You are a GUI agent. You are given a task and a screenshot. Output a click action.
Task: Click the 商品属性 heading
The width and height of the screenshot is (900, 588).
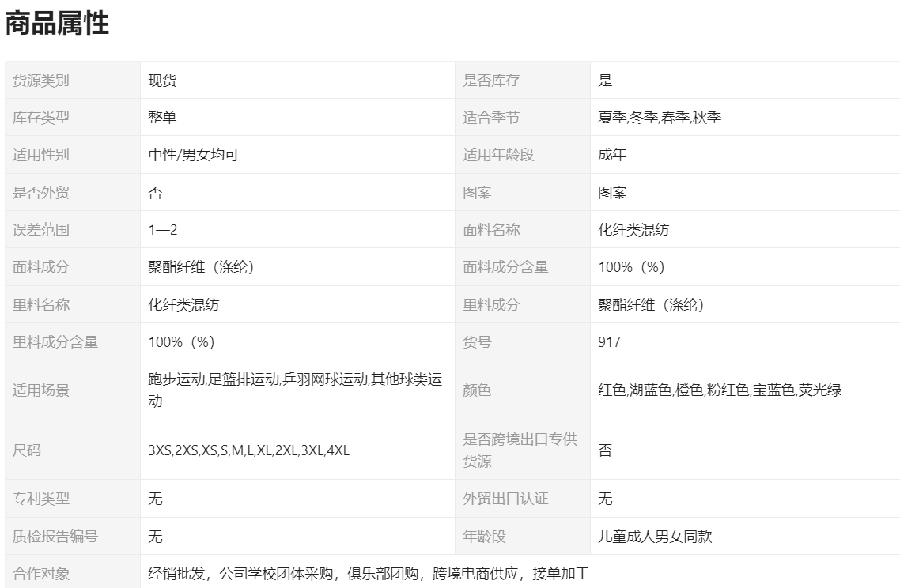tap(57, 24)
